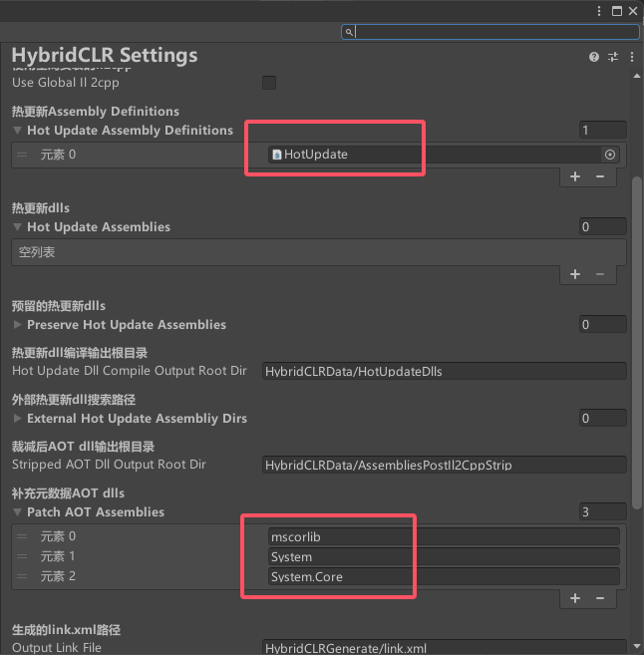Select the System.Core element drag handle
The height and width of the screenshot is (655, 644).
pyautogui.click(x=22, y=576)
